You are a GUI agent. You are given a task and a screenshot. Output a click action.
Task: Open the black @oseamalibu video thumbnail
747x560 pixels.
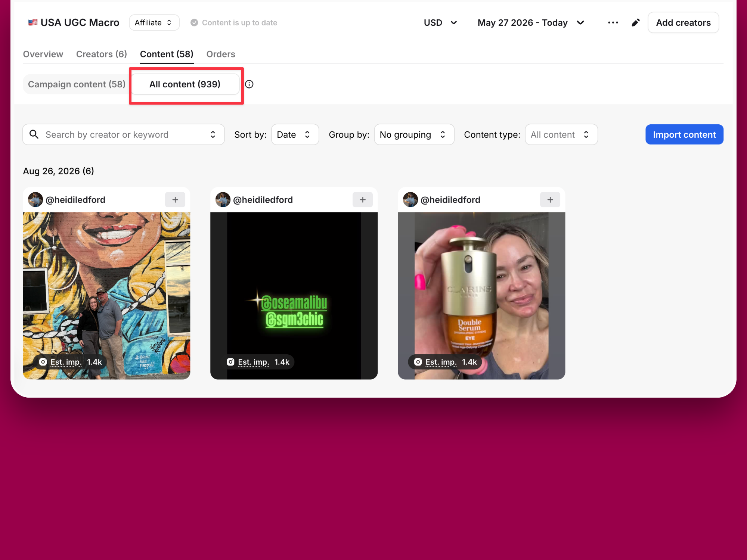[x=294, y=296]
